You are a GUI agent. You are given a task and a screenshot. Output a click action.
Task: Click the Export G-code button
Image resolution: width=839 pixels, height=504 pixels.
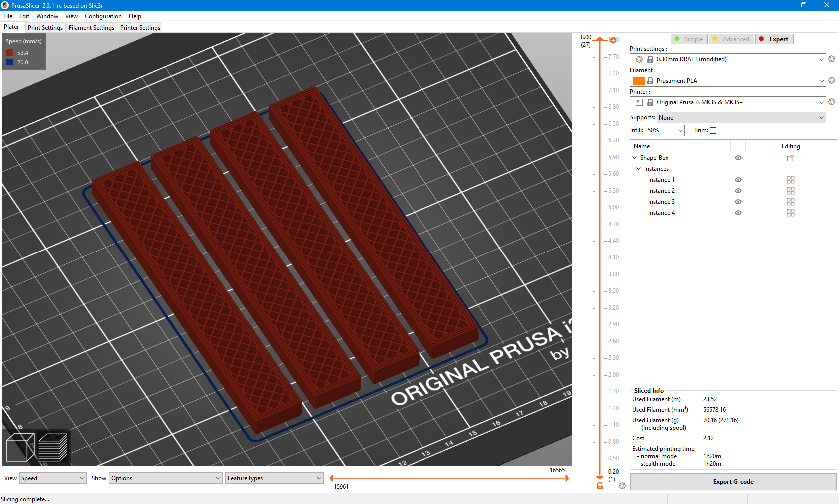tap(733, 482)
